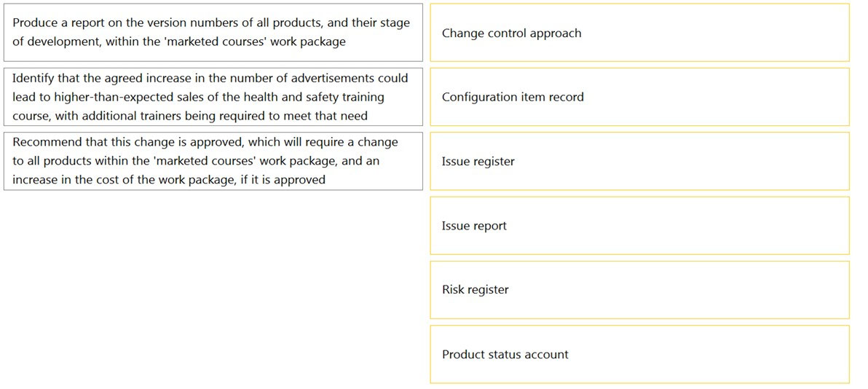Image resolution: width=868 pixels, height=389 pixels.
Task: Click the sentence mentioning health and safety training course
Action: (210, 97)
